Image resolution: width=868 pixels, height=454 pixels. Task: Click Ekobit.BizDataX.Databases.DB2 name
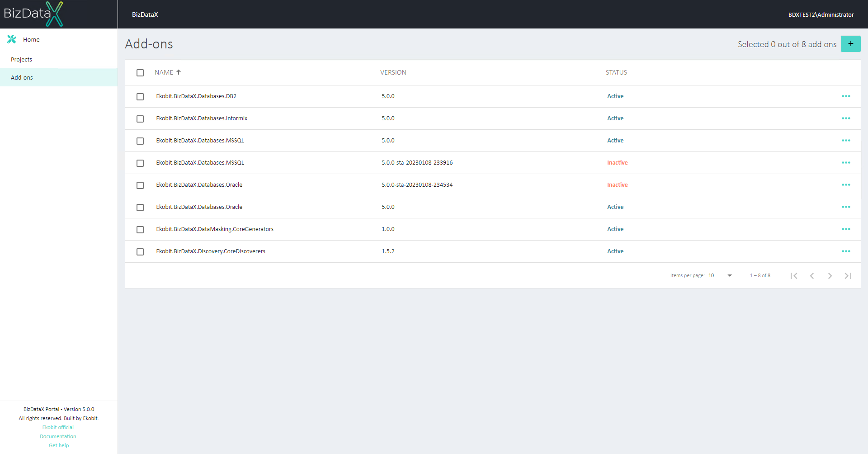point(196,96)
